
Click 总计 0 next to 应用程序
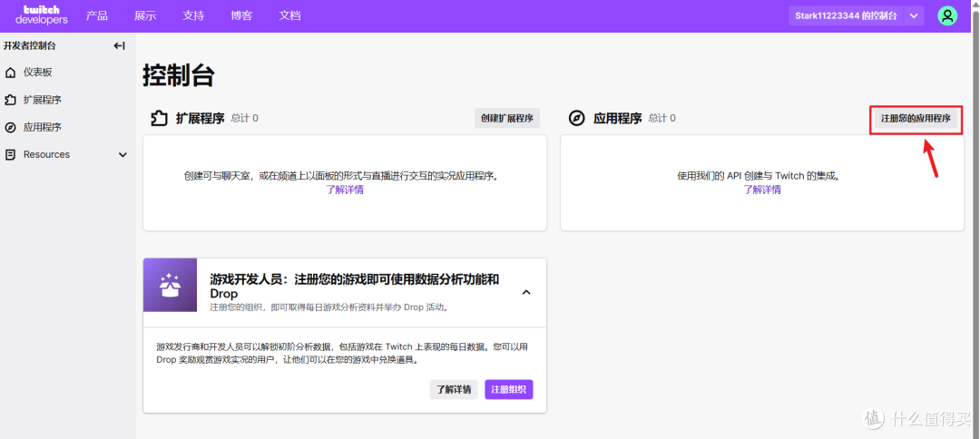coord(661,118)
